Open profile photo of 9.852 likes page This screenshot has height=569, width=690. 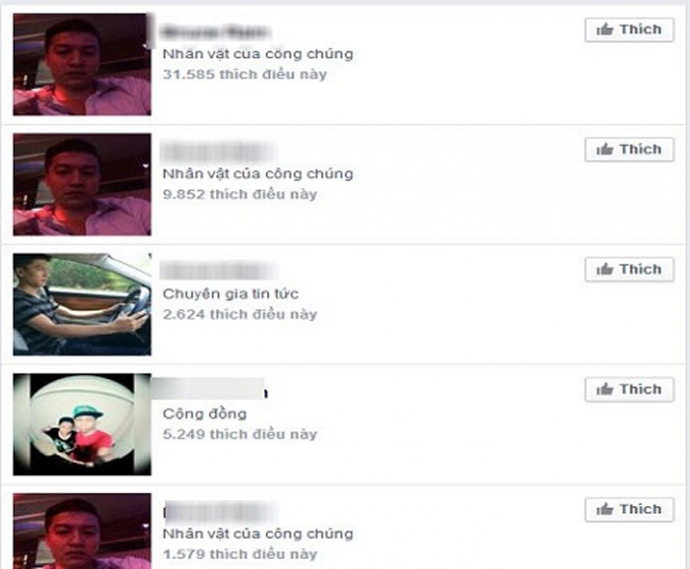[x=82, y=184]
